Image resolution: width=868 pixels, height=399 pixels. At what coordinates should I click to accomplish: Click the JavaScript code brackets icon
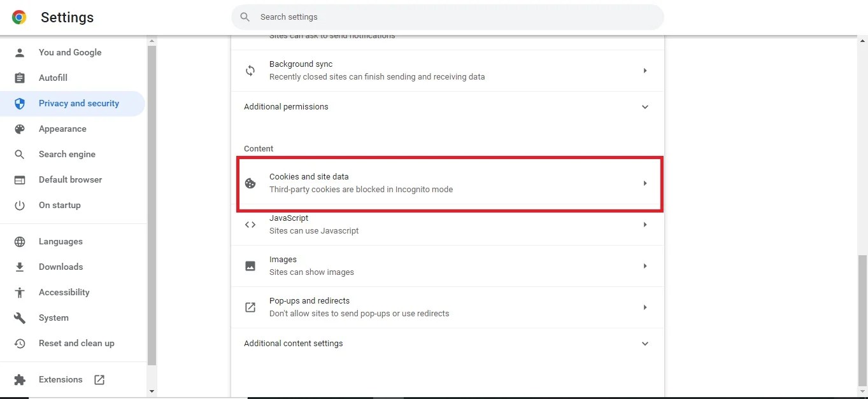tap(250, 225)
